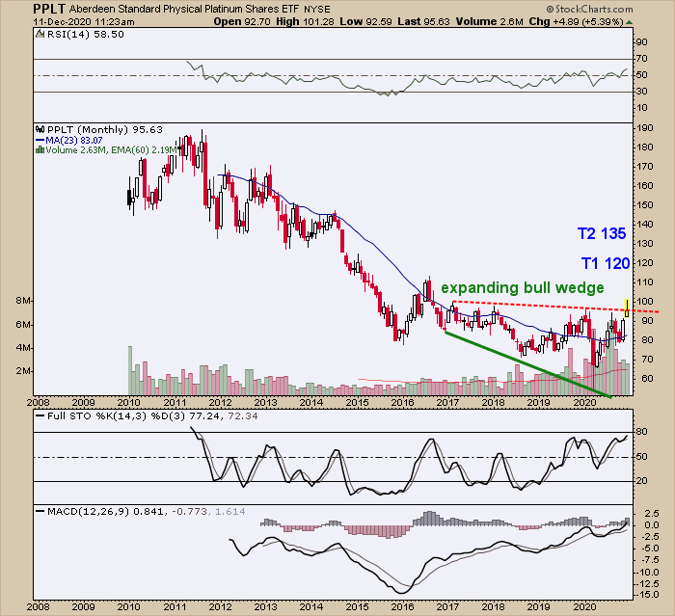
Task: Click the MACD(12,26,9) legend line icon
Action: point(39,509)
